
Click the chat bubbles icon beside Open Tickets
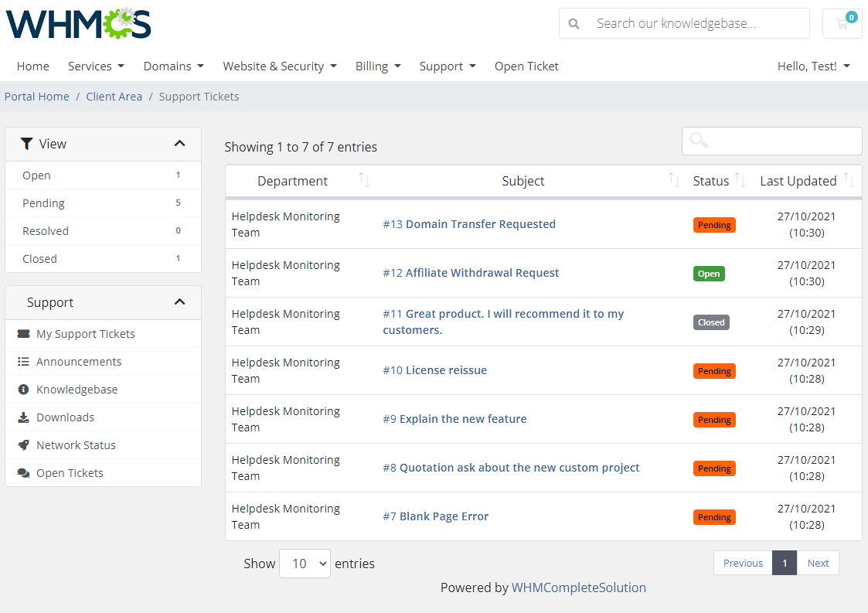(x=23, y=473)
